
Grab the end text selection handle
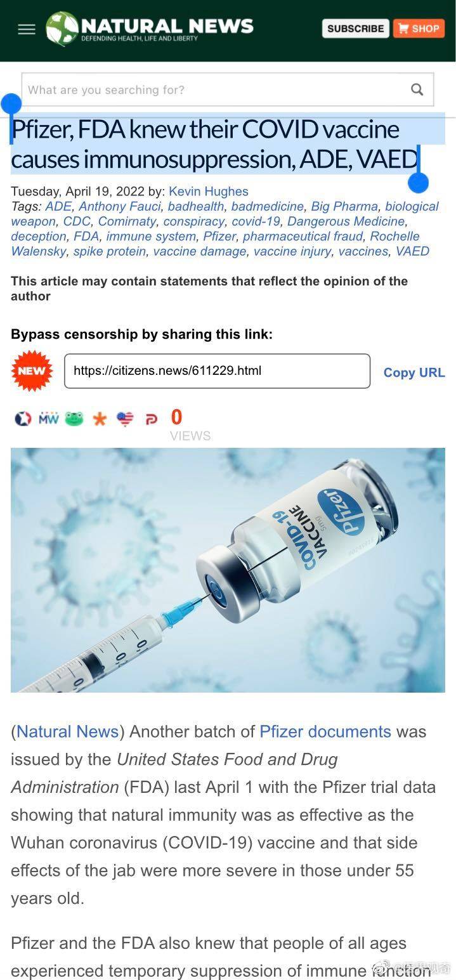coord(418,183)
